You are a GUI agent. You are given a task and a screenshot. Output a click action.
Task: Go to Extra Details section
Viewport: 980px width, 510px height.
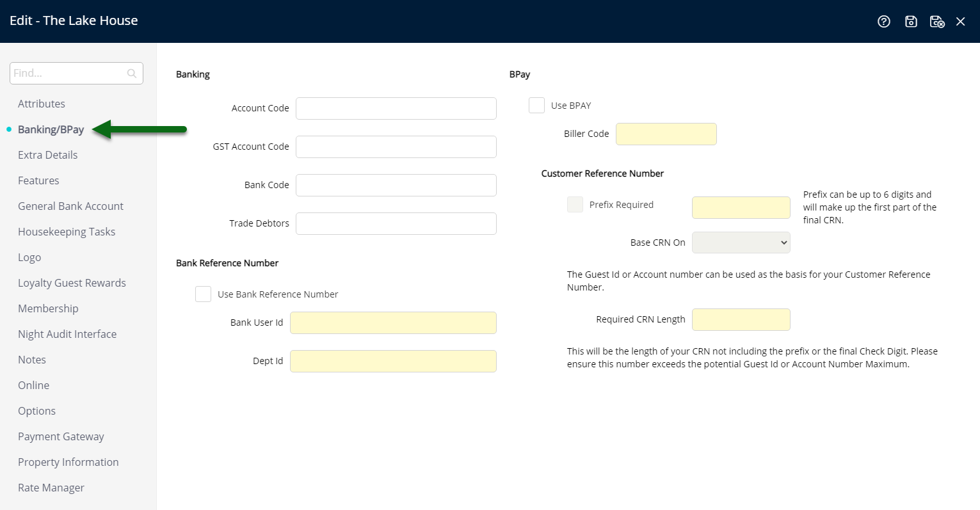point(47,155)
